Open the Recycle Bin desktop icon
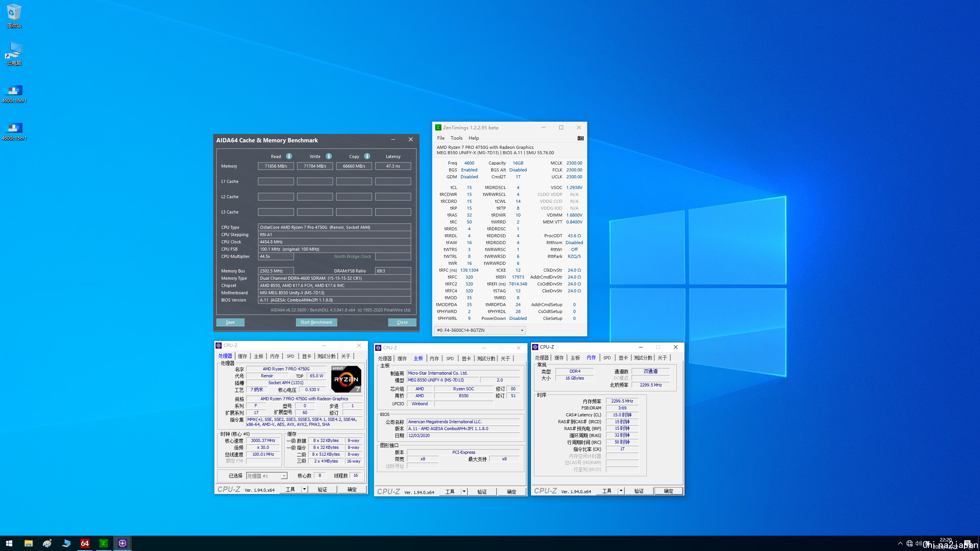Viewport: 980px width, 551px height. point(14,15)
